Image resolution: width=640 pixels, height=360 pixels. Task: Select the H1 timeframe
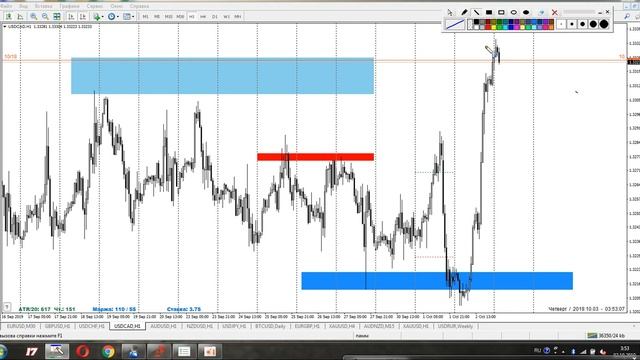point(191,17)
